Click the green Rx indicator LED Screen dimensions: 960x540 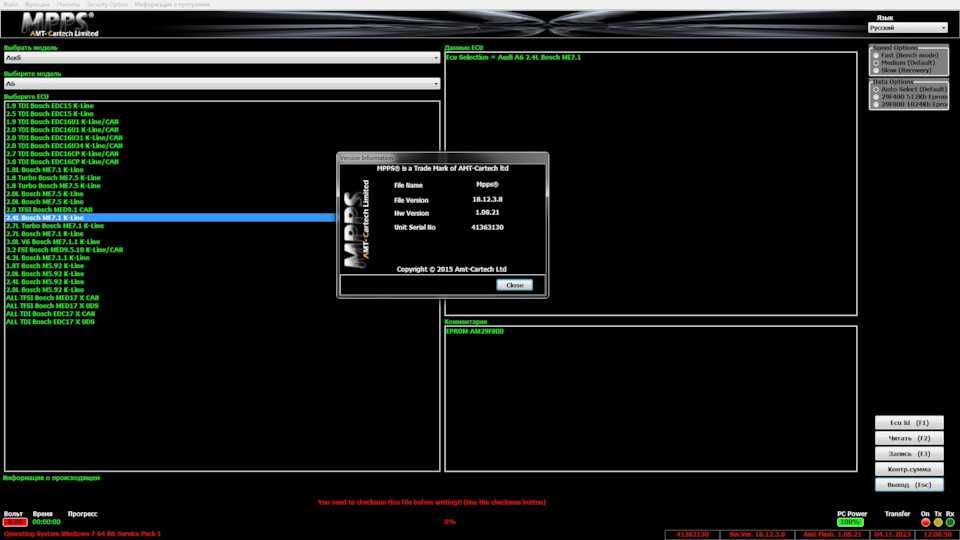click(950, 522)
